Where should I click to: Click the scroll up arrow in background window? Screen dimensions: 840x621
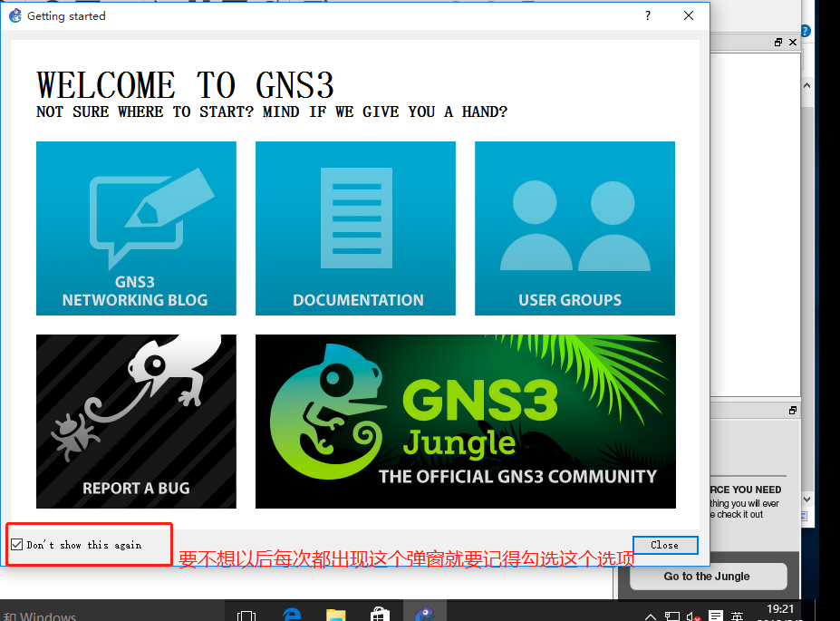[806, 86]
